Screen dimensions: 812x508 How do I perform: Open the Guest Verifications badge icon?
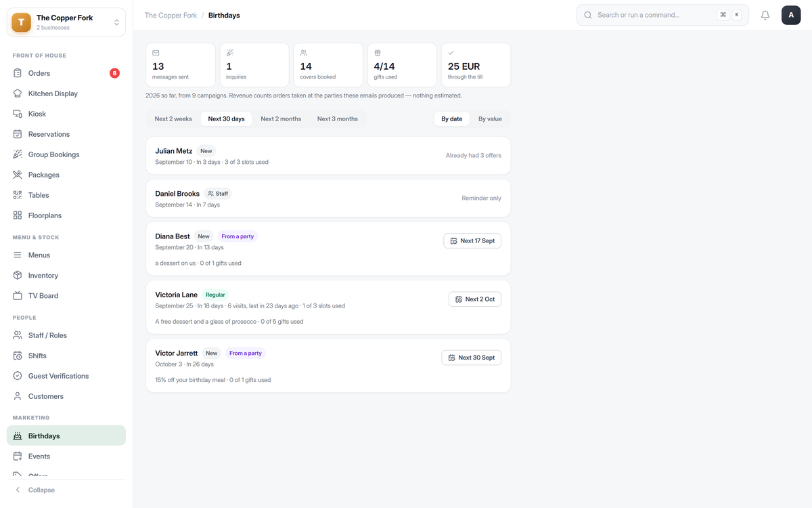[18, 376]
